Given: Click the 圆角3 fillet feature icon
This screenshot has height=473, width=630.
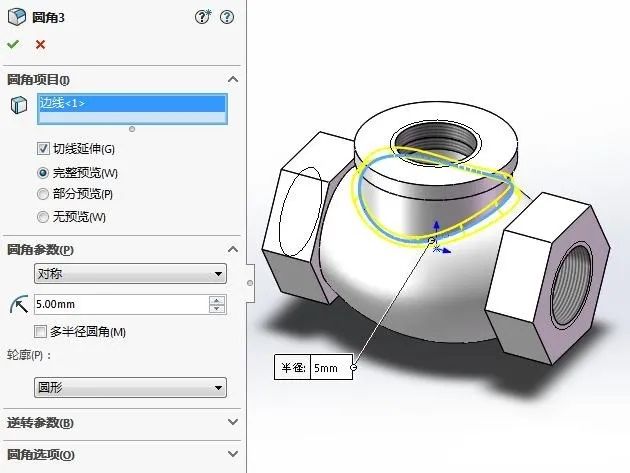Looking at the screenshot, I should 17,17.
